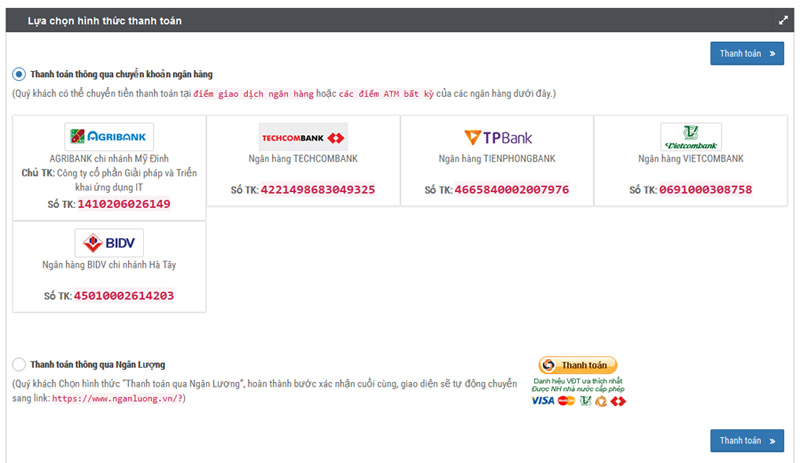Click the "Lựa chọn hình thức thanh toán" header
The width and height of the screenshot is (800, 463).
105,21
